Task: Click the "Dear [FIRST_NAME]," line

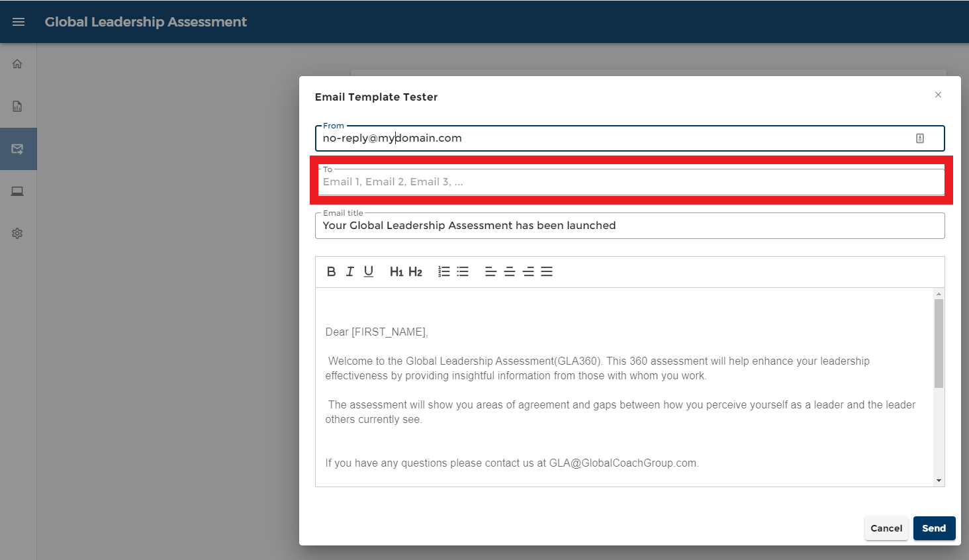Action: [377, 332]
